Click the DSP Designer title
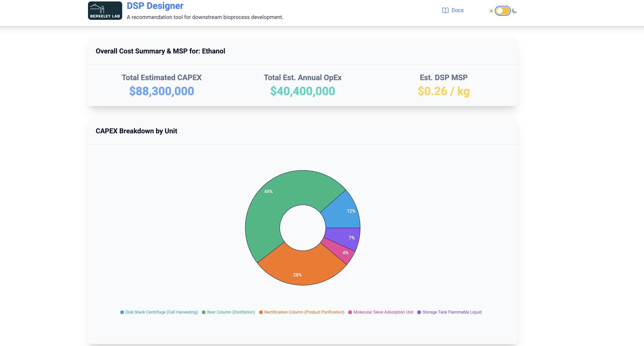The width and height of the screenshot is (644, 346). (155, 6)
